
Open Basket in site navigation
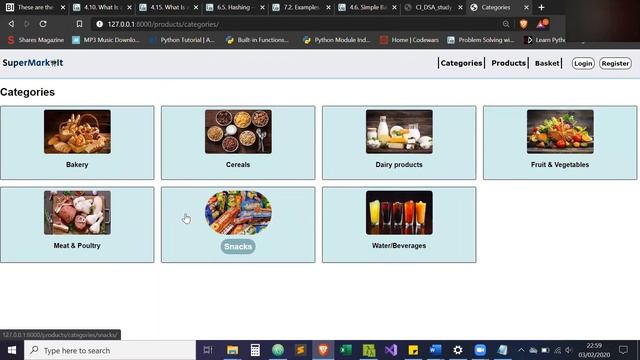coord(547,63)
